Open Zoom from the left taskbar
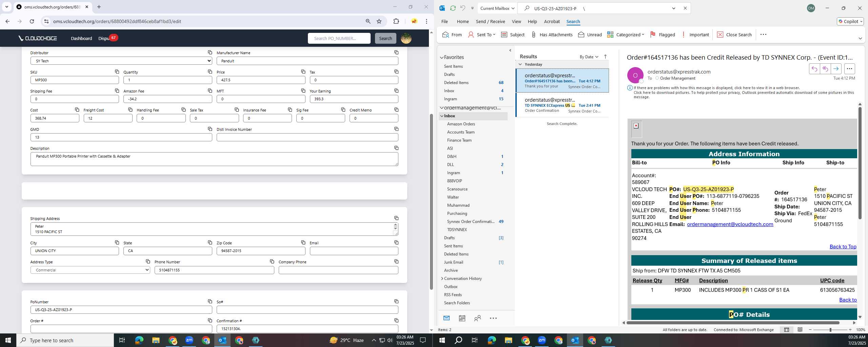Screen dimensions: 868x347 (189, 340)
